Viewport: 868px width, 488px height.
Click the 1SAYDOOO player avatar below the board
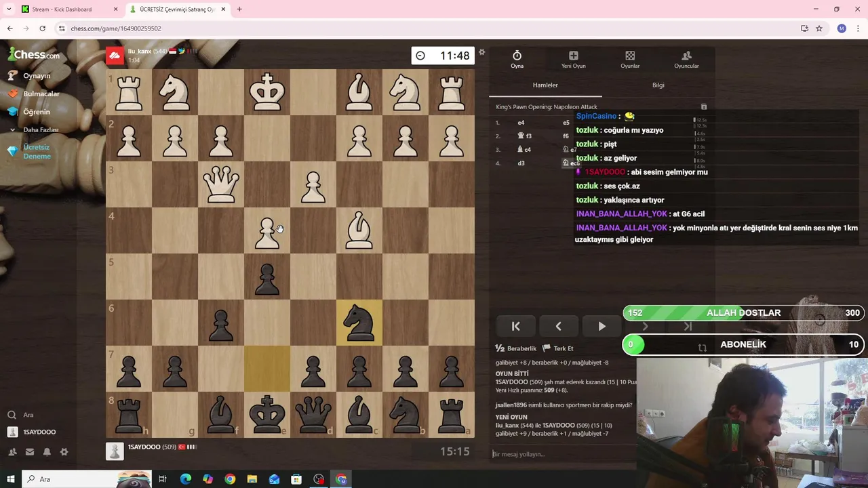coord(115,451)
